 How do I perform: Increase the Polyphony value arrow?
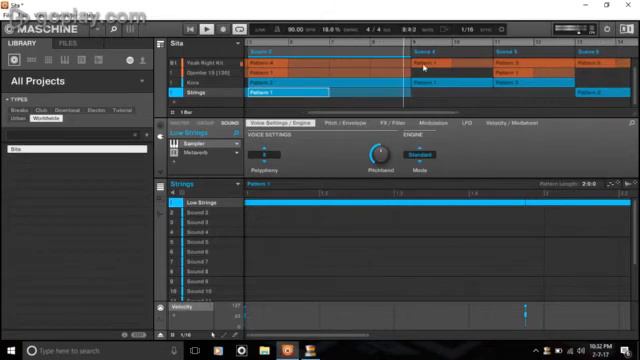tap(264, 149)
